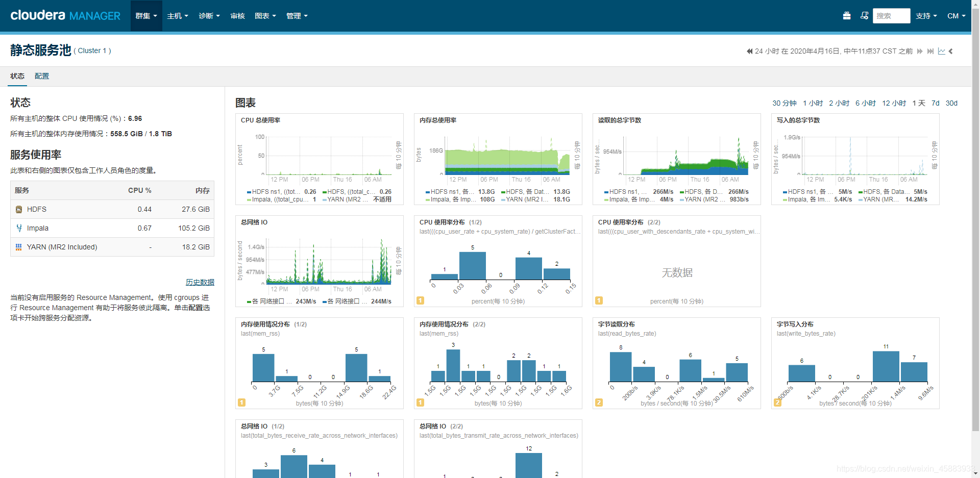Set time range to 1 小时
This screenshot has width=980, height=478.
click(x=813, y=103)
